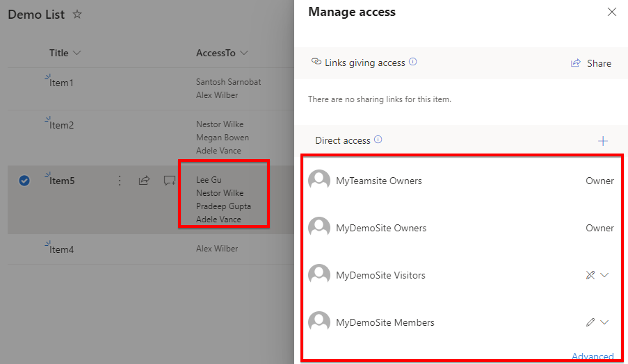This screenshot has height=364, width=628.
Task: Open the three-dot menu for Item5
Action: point(120,181)
